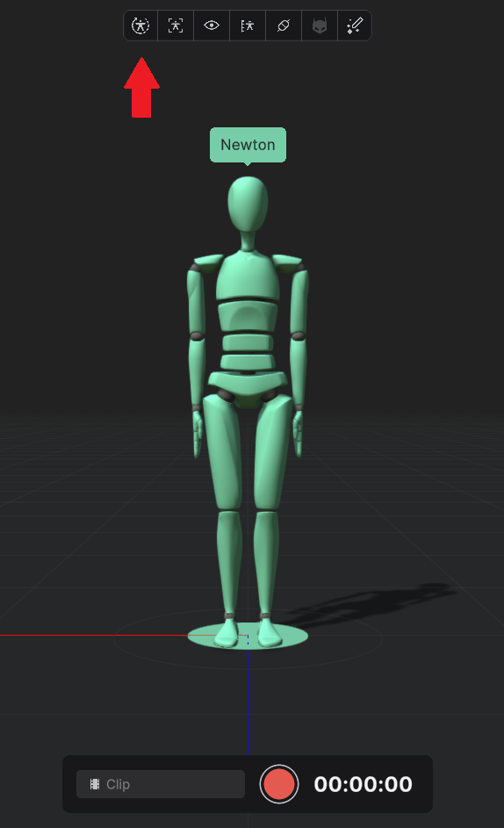Select the greyed mask face icon

click(319, 25)
